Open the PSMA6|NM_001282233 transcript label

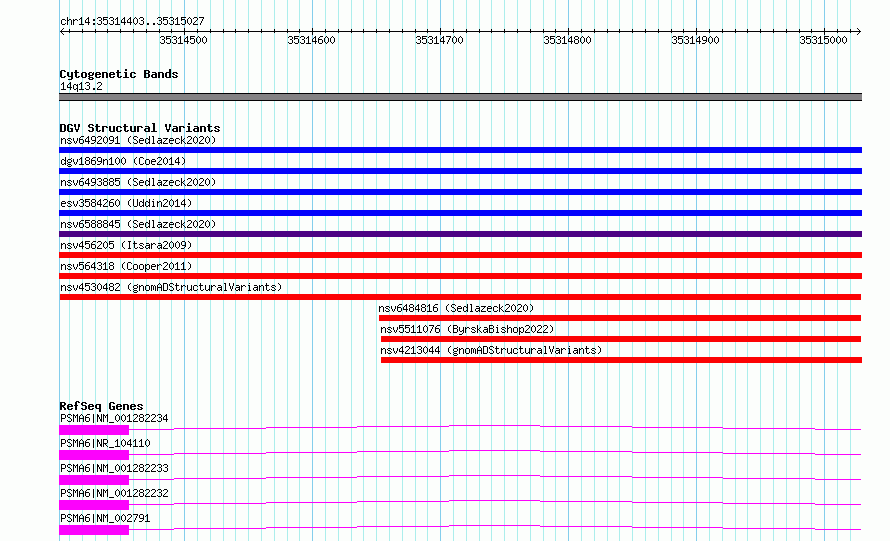(114, 468)
